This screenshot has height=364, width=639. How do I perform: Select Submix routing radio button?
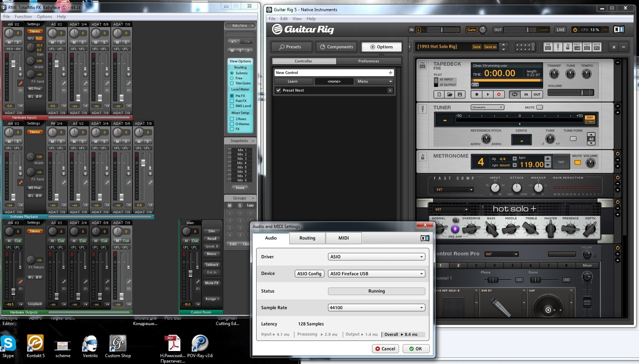click(232, 73)
